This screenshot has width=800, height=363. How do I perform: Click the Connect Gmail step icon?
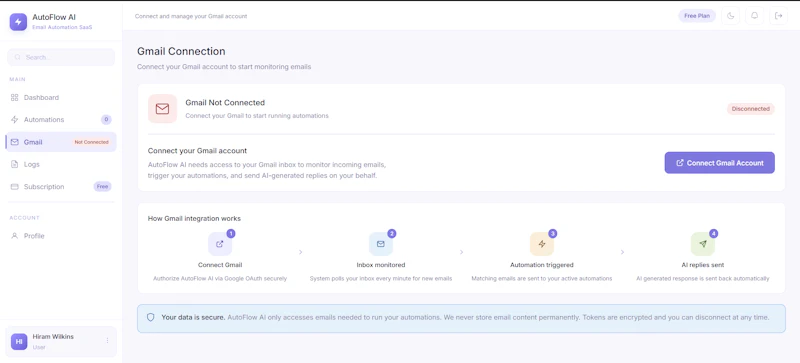tap(220, 244)
